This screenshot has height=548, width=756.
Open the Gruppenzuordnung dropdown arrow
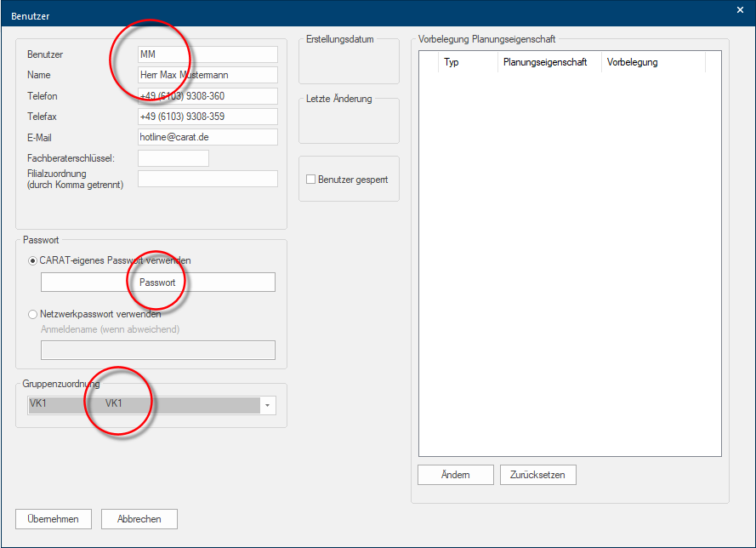[x=268, y=405]
